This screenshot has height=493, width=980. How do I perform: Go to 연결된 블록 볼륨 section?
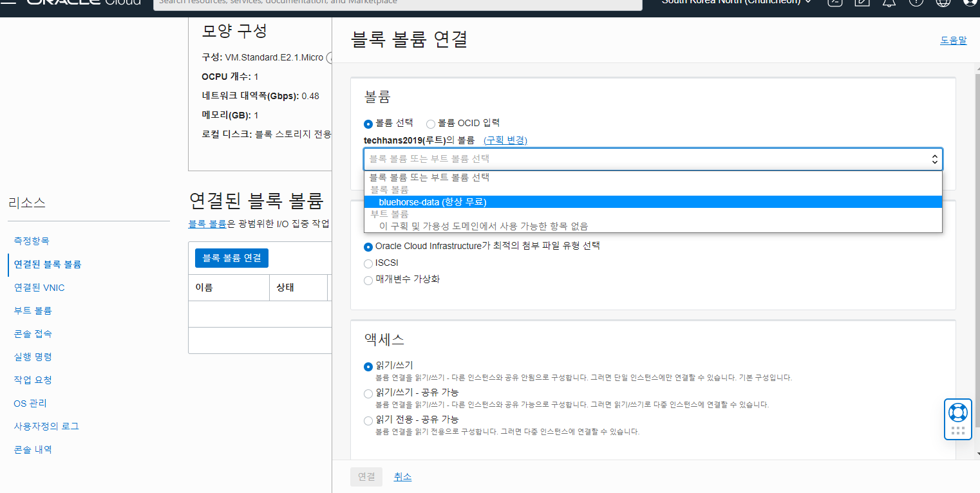[48, 264]
